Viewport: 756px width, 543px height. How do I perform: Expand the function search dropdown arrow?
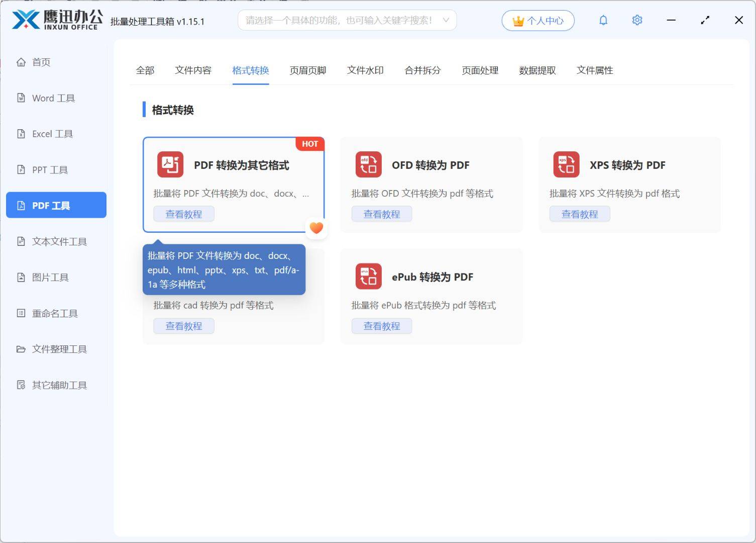446,20
